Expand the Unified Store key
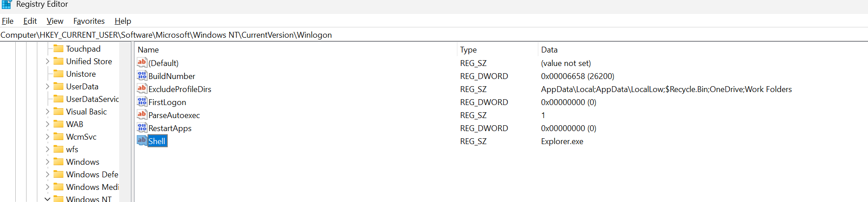868x202 pixels. (x=48, y=61)
